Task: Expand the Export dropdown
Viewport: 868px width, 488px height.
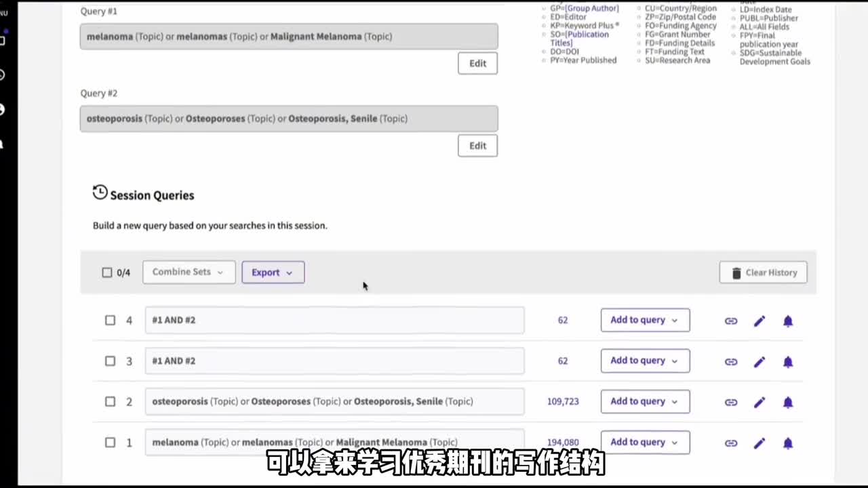Action: tap(273, 272)
